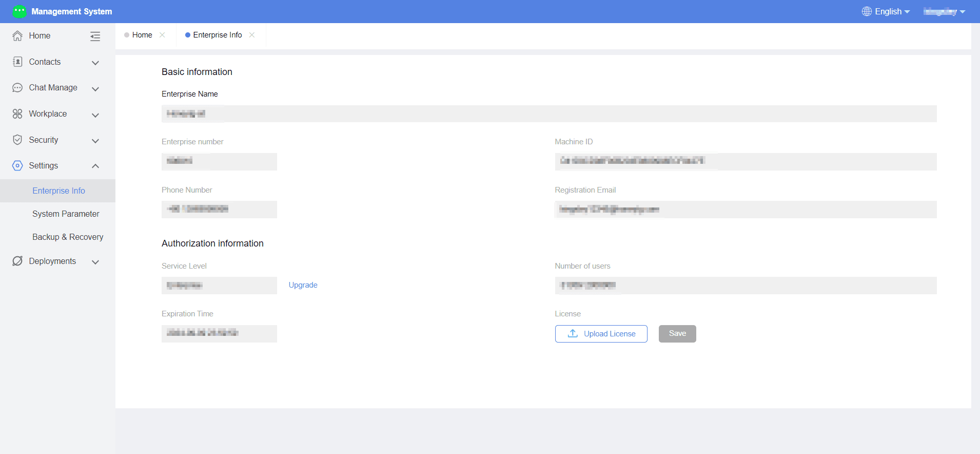980x454 pixels.
Task: Collapse sidebar with the menu fold icon
Action: (95, 36)
